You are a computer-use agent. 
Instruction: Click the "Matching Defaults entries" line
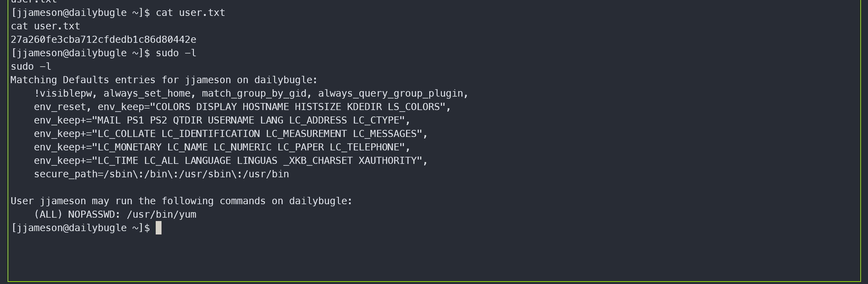pos(164,80)
